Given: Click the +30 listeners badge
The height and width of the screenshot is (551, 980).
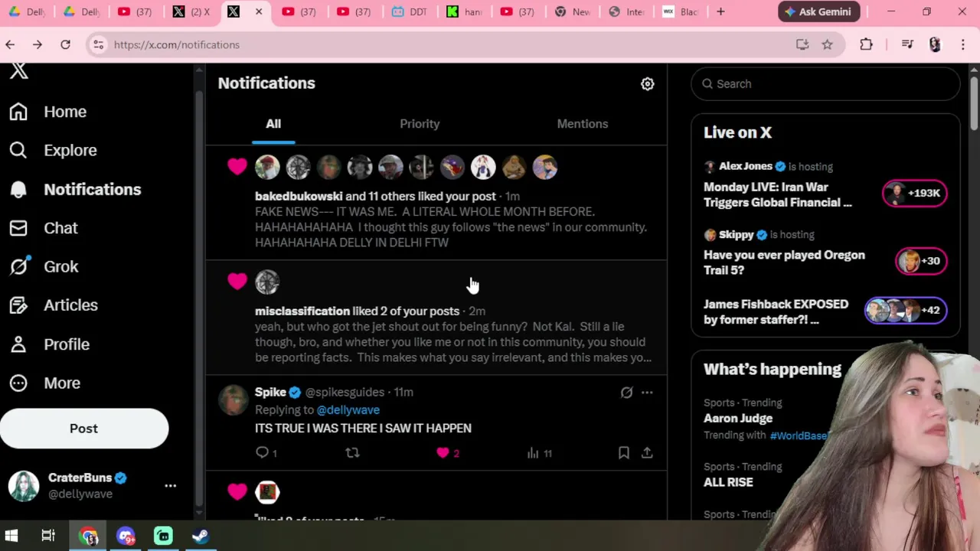Looking at the screenshot, I should 921,261.
